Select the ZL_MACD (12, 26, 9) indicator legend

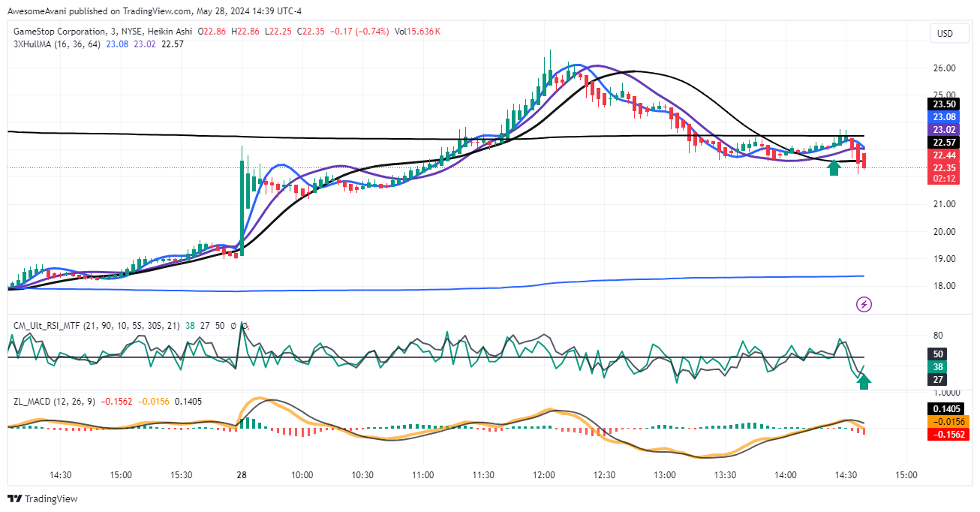(x=54, y=402)
